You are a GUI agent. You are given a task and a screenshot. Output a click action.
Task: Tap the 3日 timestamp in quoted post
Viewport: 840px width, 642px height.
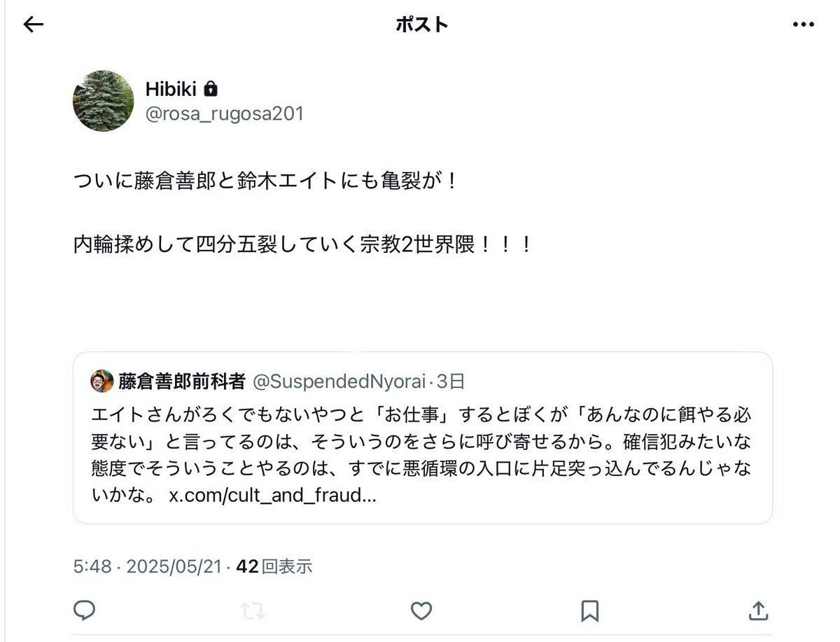(x=451, y=381)
